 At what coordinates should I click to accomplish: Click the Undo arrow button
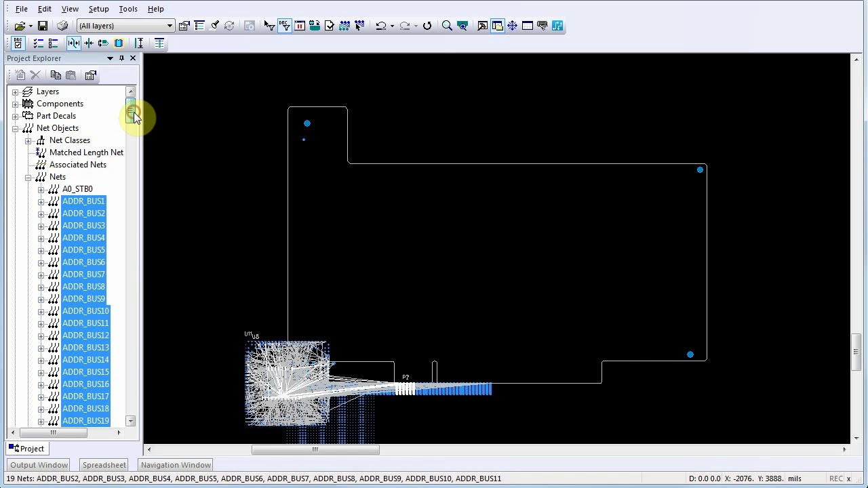[381, 26]
